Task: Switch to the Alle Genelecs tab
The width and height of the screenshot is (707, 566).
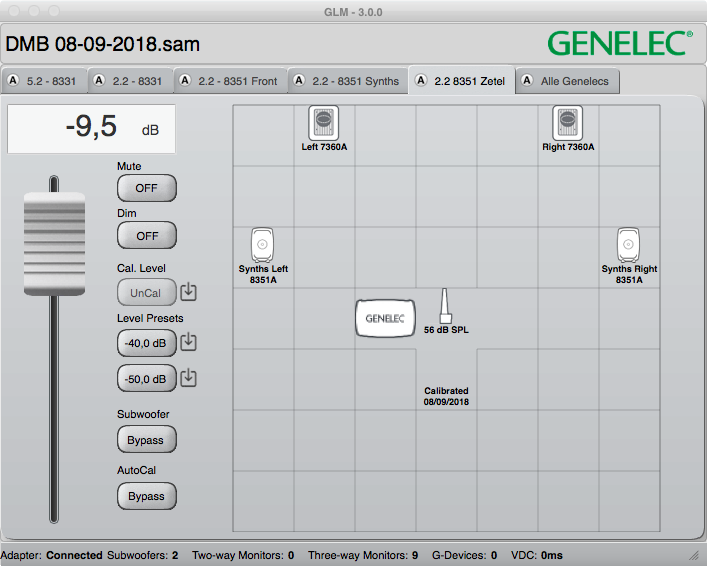Action: pyautogui.click(x=568, y=81)
